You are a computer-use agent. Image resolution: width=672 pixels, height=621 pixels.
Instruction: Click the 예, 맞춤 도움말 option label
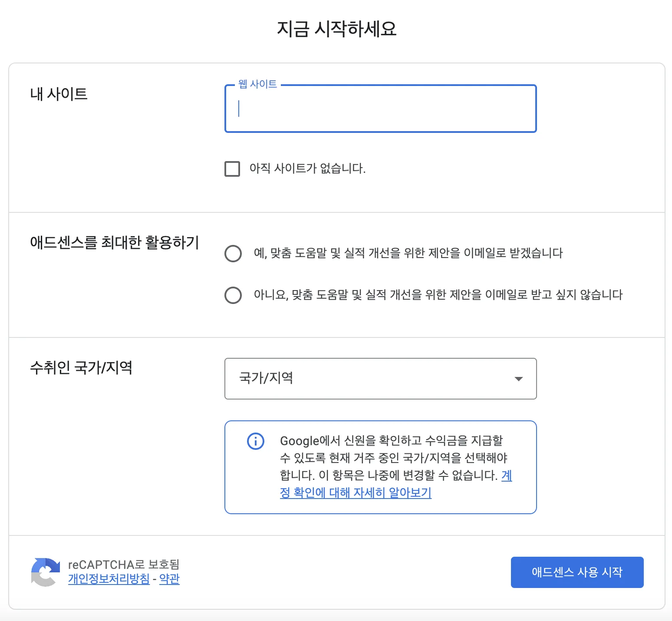click(x=408, y=253)
